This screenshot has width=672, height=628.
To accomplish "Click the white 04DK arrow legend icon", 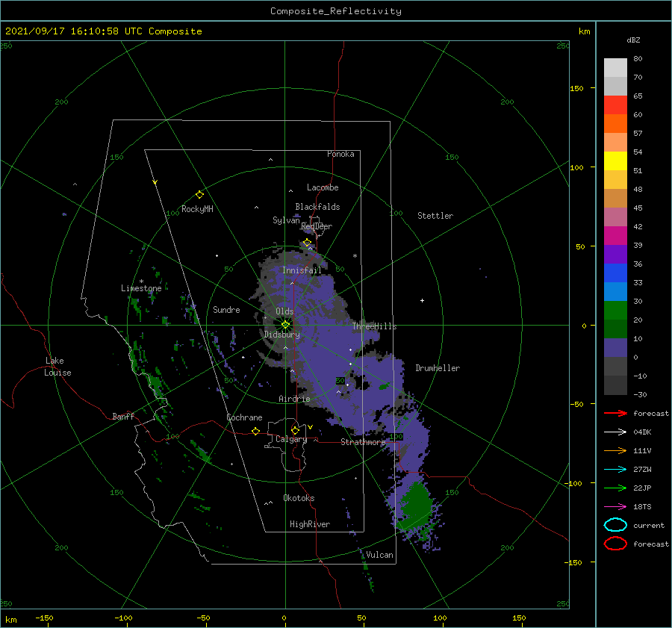I will [x=615, y=432].
